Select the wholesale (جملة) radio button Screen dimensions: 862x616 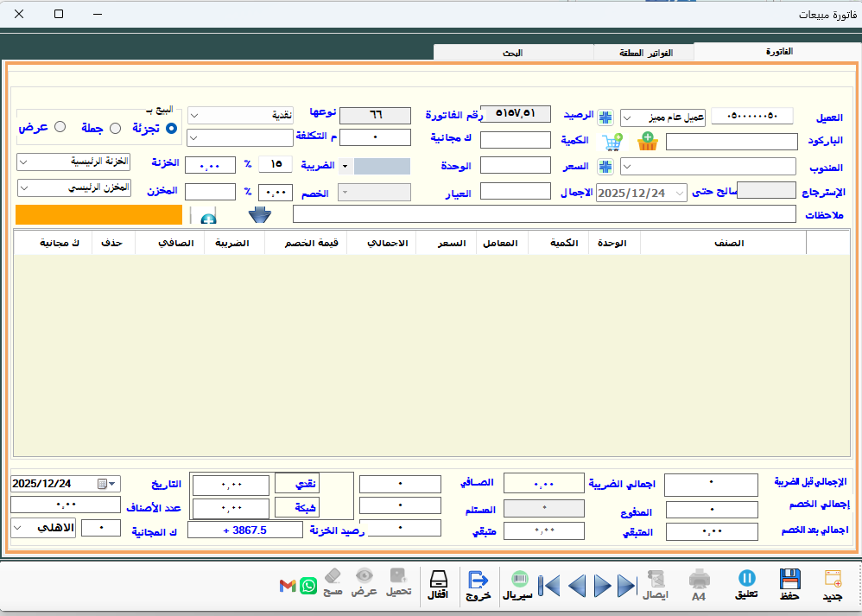(115, 128)
